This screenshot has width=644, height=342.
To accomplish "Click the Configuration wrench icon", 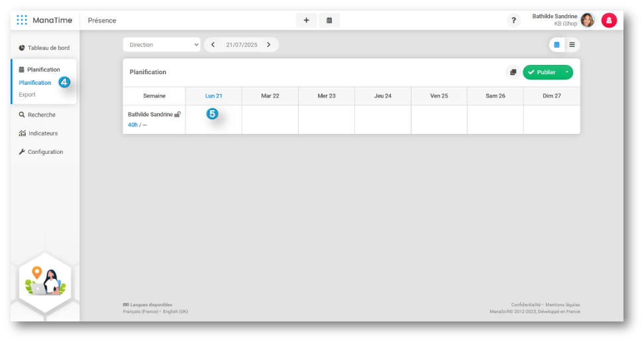I will [22, 152].
